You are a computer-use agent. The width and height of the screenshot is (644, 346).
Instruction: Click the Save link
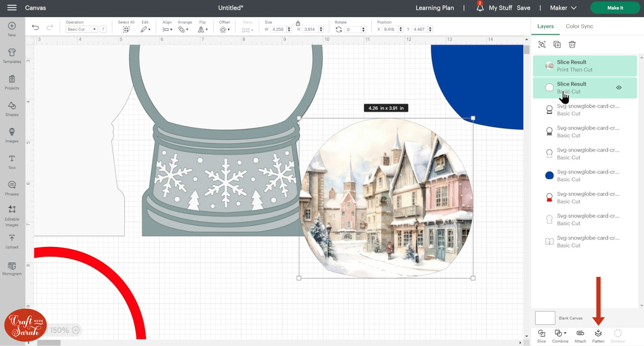click(523, 8)
